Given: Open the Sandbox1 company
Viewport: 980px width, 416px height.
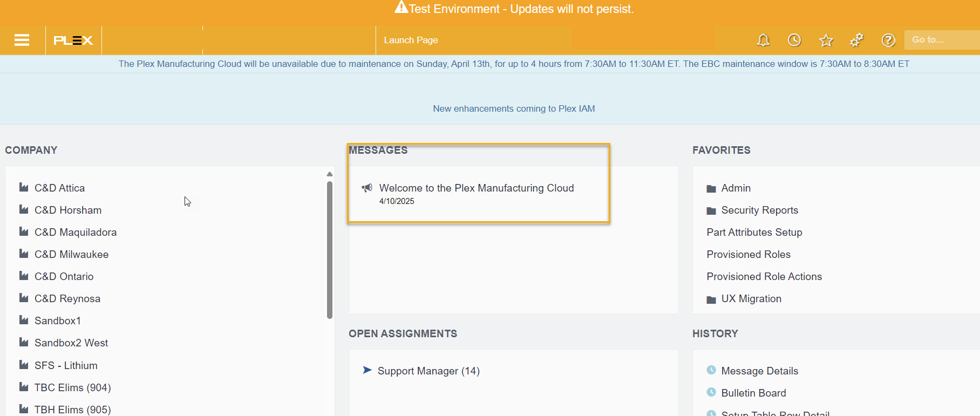Looking at the screenshot, I should (x=58, y=320).
